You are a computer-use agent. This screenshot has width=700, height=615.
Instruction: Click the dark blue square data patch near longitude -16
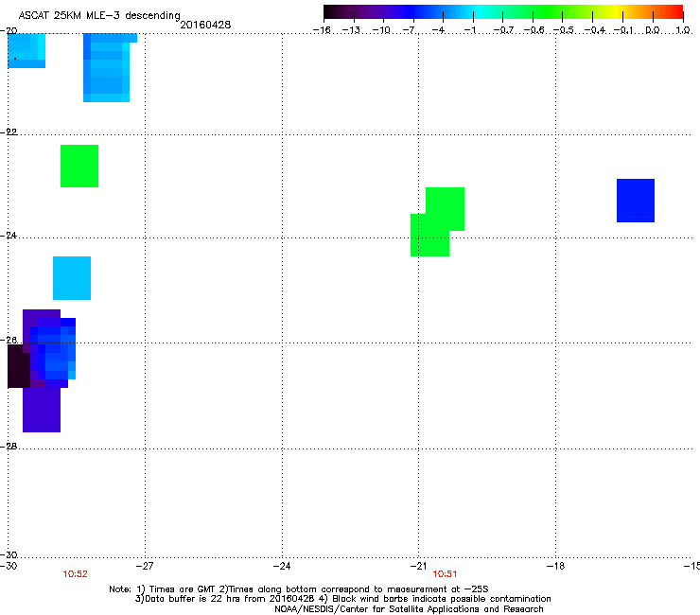pyautogui.click(x=636, y=201)
